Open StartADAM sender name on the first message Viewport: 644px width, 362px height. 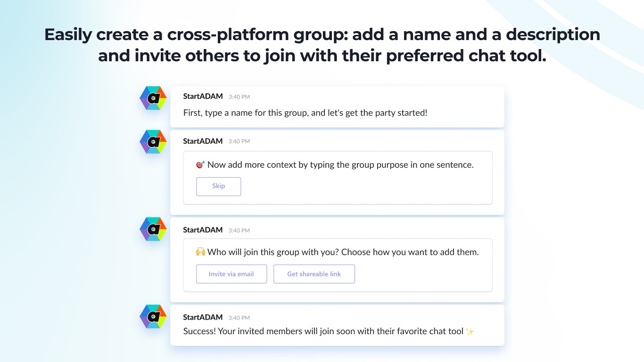[x=203, y=96]
